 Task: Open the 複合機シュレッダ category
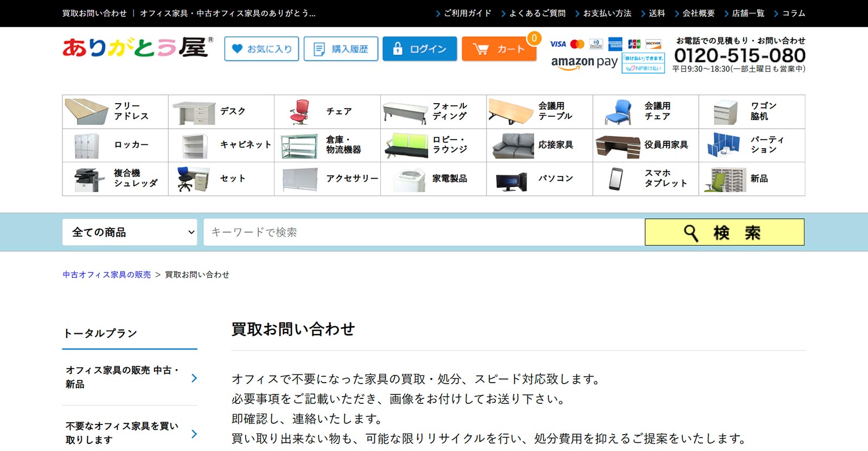click(x=116, y=179)
